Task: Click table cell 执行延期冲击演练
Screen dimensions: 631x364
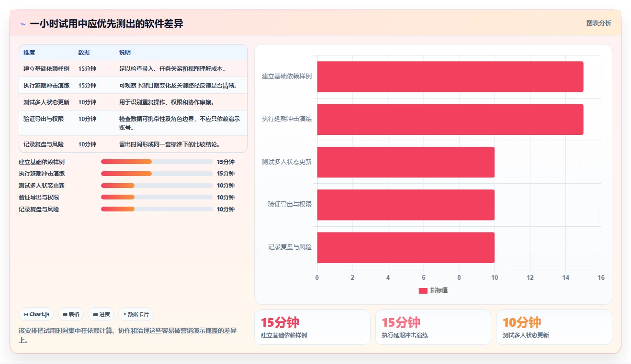Action: pos(46,86)
